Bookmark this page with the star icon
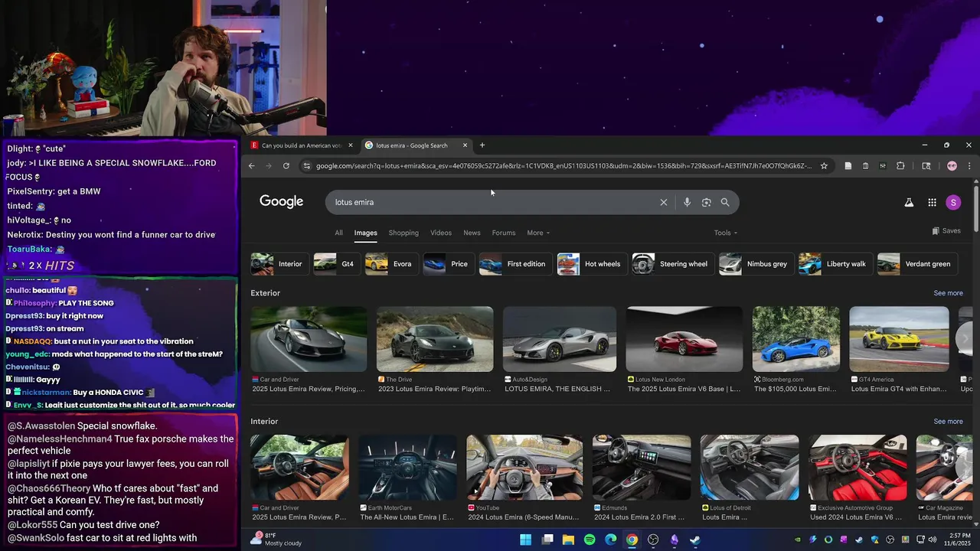Viewport: 980px width, 551px height. (x=824, y=165)
